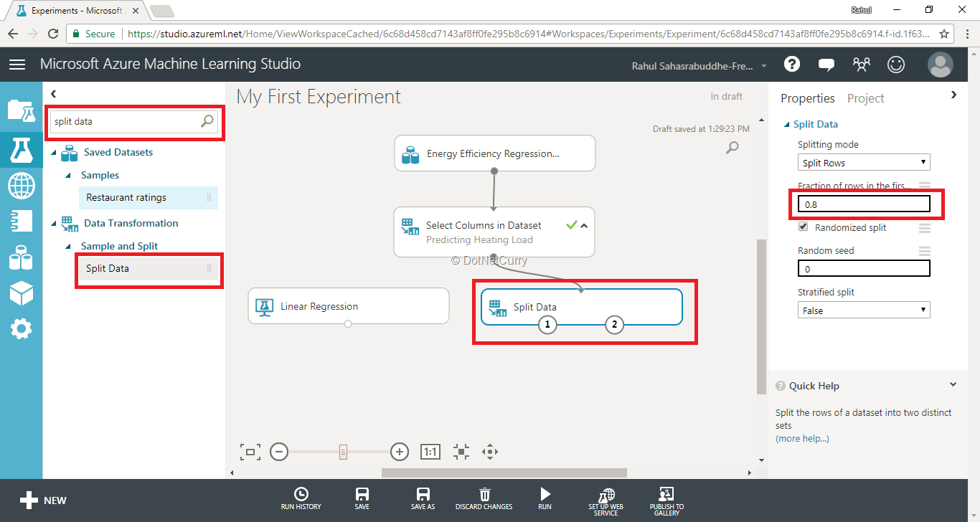Select the Linear Regression module
Image resolution: width=980 pixels, height=522 pixels.
tap(349, 306)
